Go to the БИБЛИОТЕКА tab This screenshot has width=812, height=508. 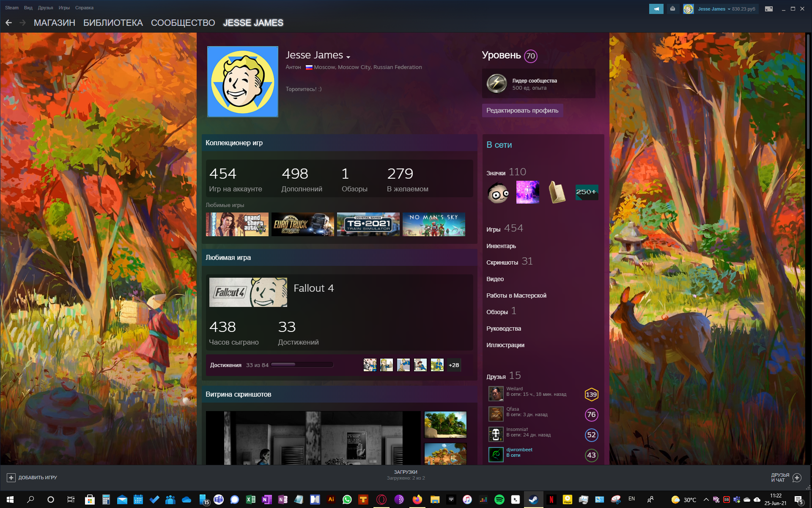[x=113, y=23]
